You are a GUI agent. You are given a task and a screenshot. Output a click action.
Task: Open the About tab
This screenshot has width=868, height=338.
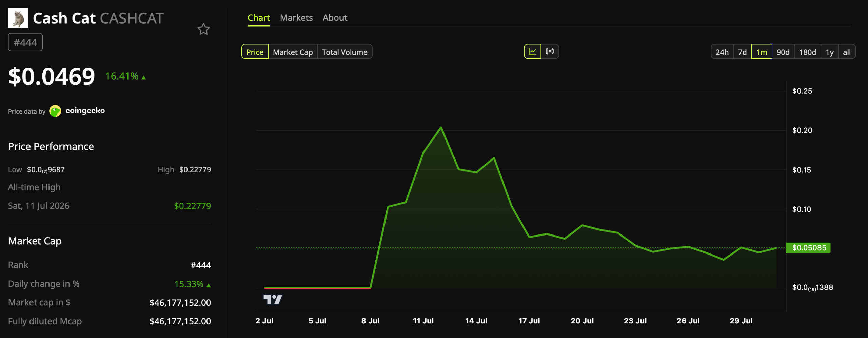335,18
